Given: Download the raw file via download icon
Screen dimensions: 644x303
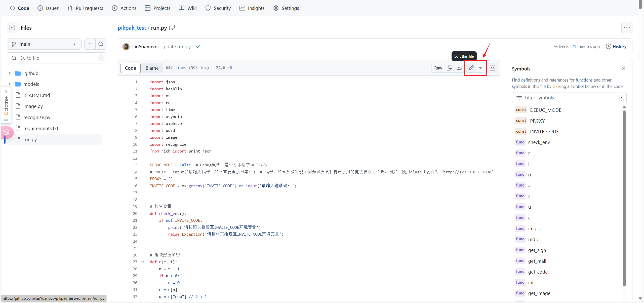Looking at the screenshot, I should pos(459,68).
